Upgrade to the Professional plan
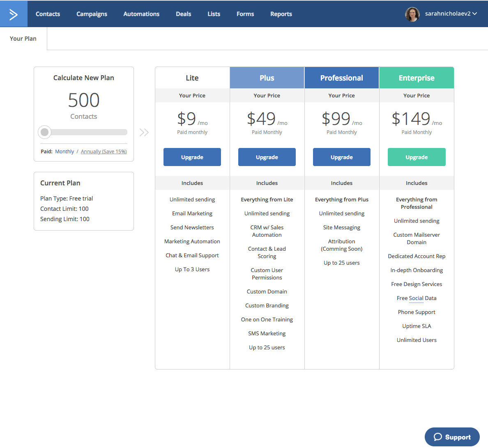This screenshot has height=448, width=488. coord(342,157)
